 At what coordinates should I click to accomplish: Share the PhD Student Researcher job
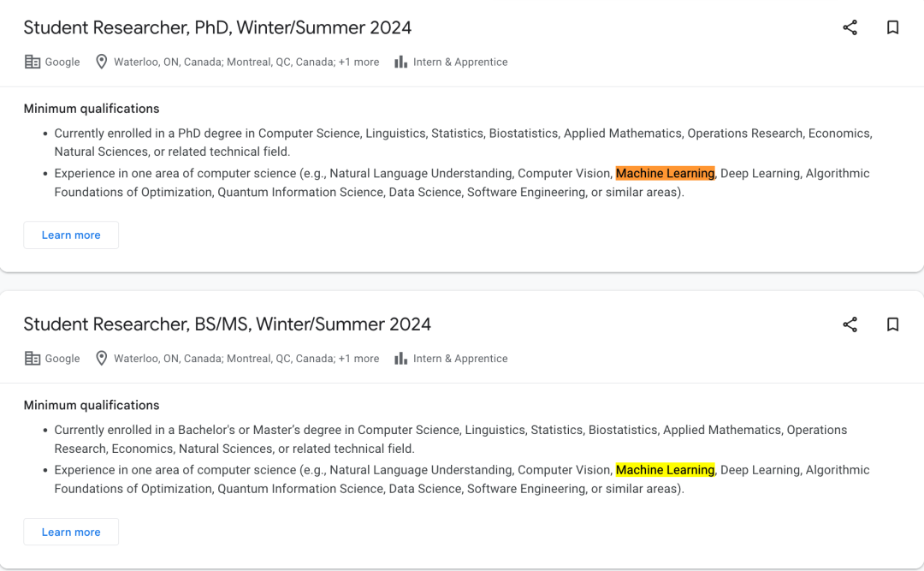click(850, 27)
